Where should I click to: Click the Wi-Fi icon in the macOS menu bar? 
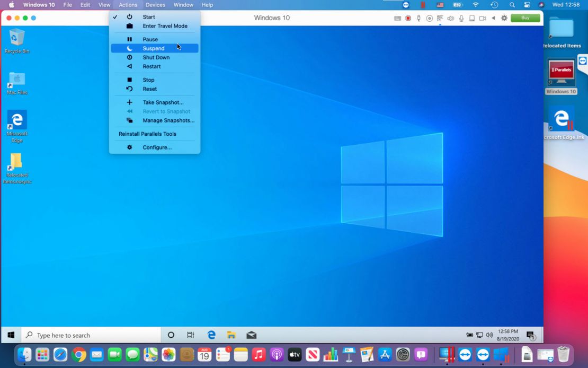click(x=476, y=5)
